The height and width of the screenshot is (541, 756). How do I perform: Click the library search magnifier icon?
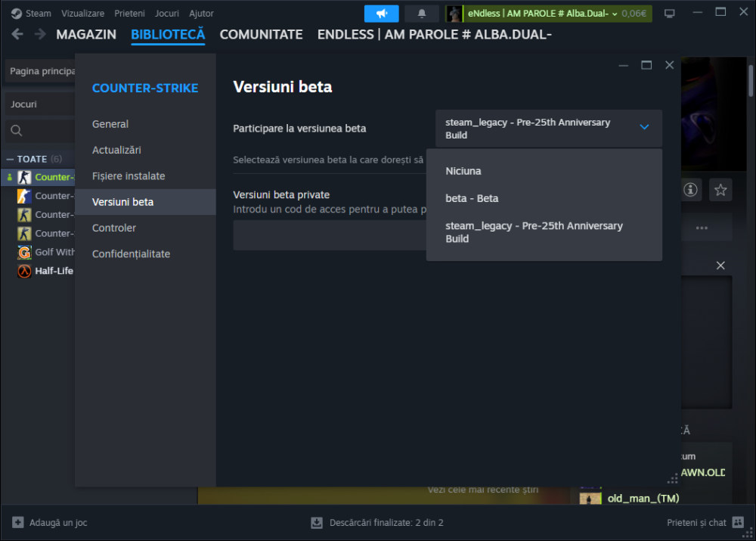point(16,131)
